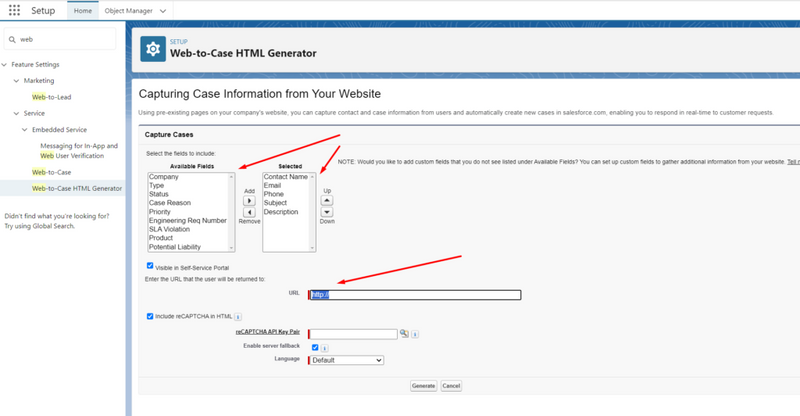Image resolution: width=800 pixels, height=416 pixels.
Task: Collapse Marketing tree node
Action: (x=16, y=81)
